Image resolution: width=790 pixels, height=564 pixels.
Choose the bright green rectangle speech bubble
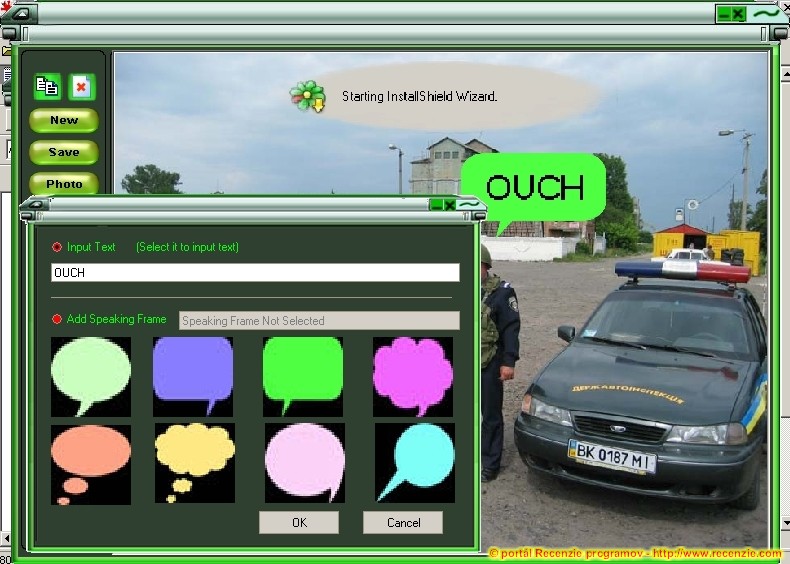303,377
